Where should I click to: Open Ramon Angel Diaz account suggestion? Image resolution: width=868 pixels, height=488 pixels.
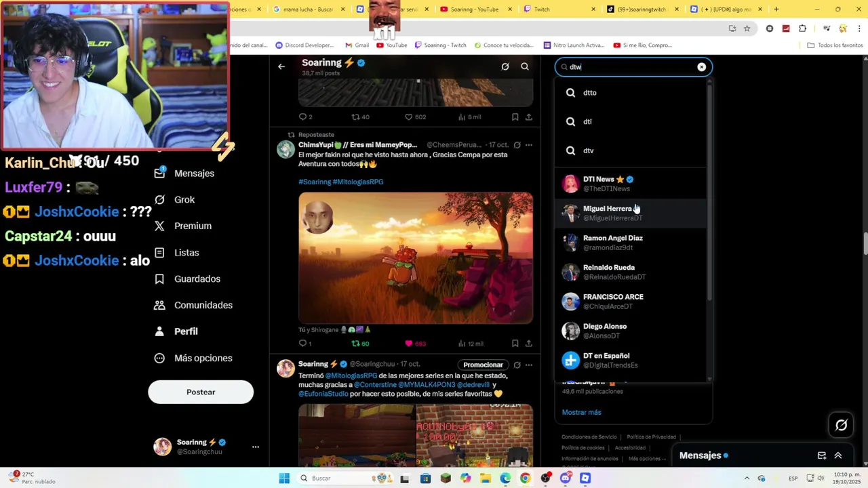631,243
